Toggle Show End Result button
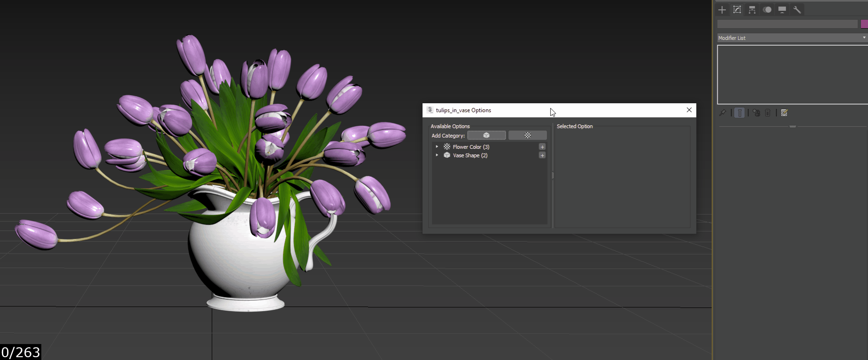The width and height of the screenshot is (868, 360). click(739, 113)
